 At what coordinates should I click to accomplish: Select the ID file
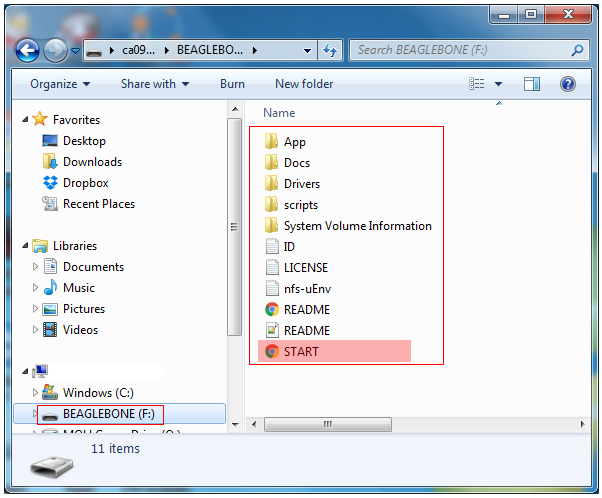(289, 247)
